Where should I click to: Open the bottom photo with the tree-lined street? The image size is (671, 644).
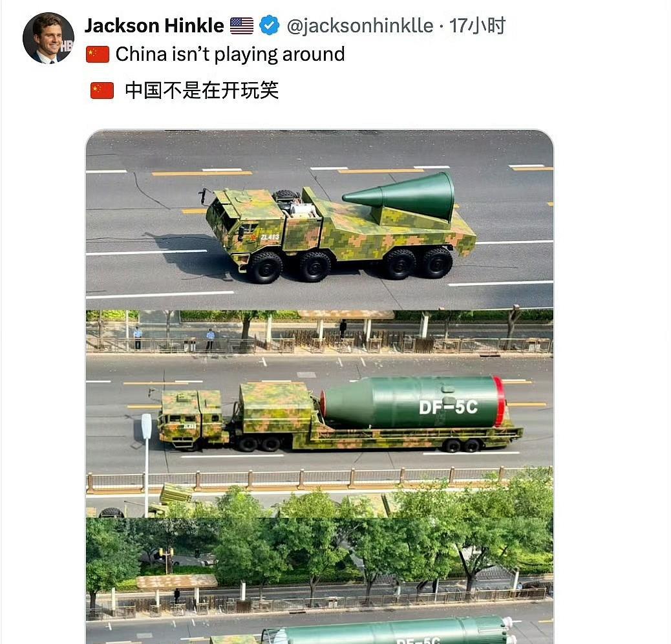coord(319,581)
